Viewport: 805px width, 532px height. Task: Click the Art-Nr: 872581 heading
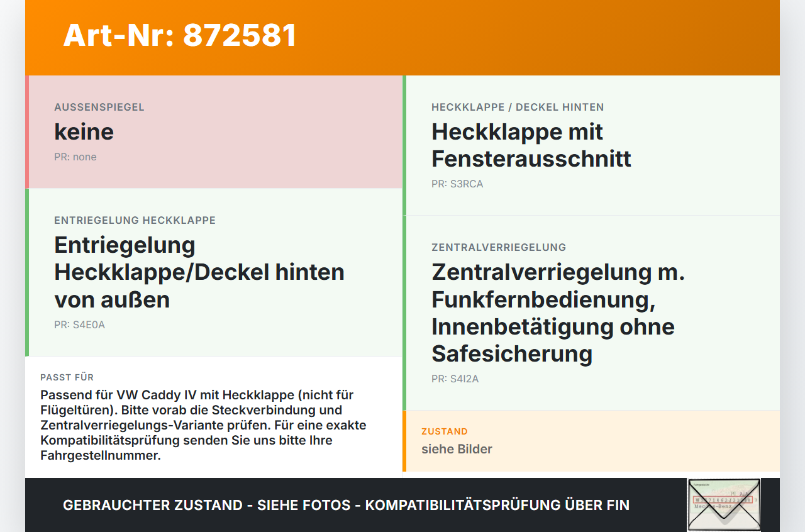180,35
